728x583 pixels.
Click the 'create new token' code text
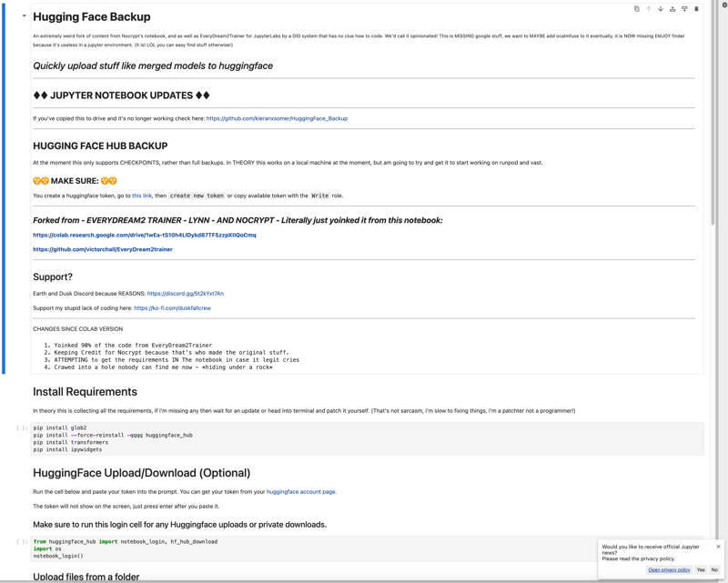tap(197, 196)
